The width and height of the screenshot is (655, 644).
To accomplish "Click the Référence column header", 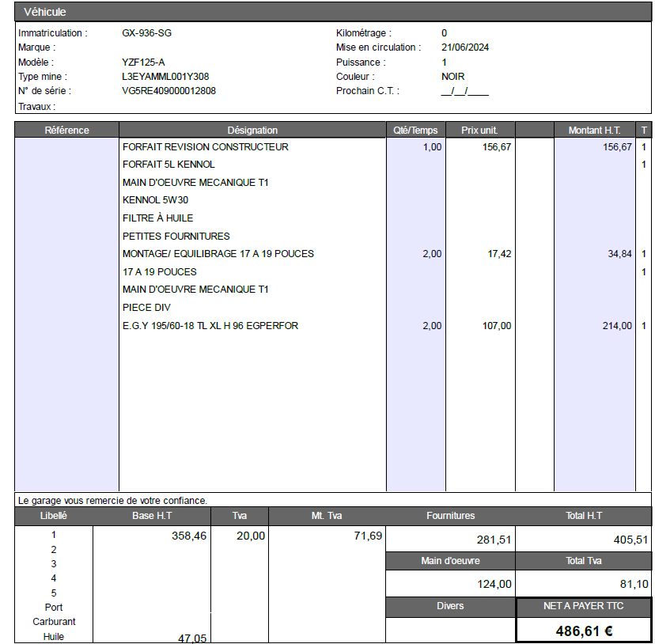I will tap(66, 130).
